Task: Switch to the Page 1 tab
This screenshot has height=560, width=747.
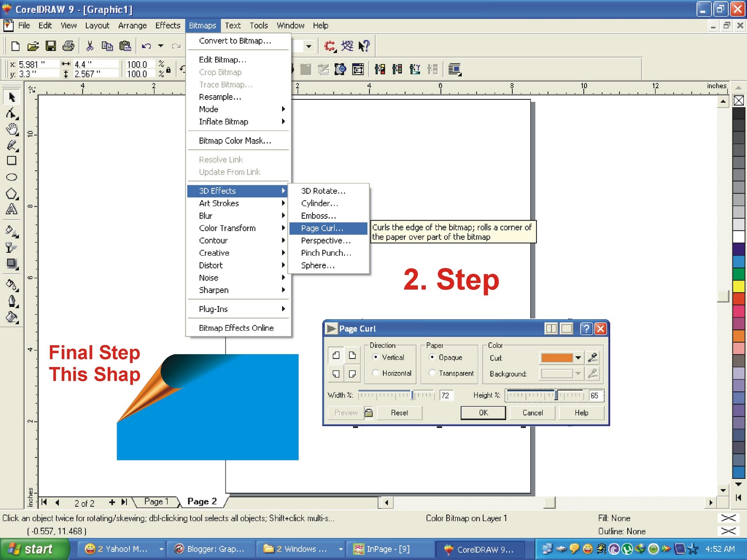Action: tap(156, 501)
